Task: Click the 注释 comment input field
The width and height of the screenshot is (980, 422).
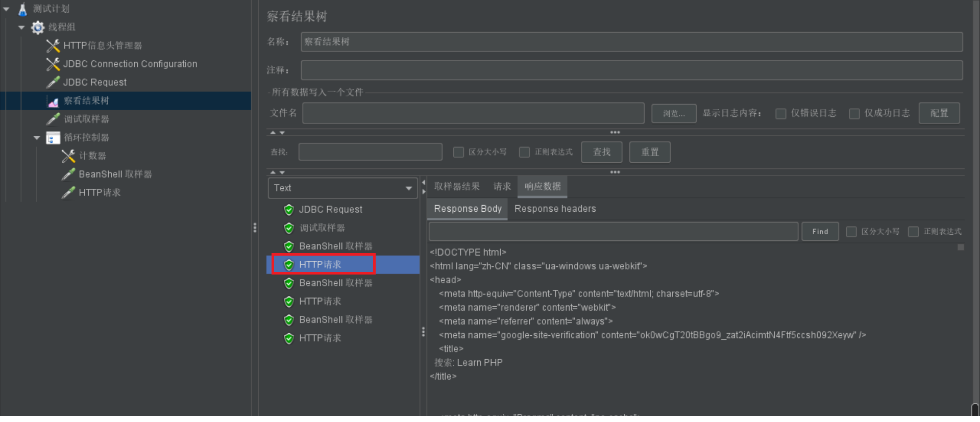Action: click(632, 70)
